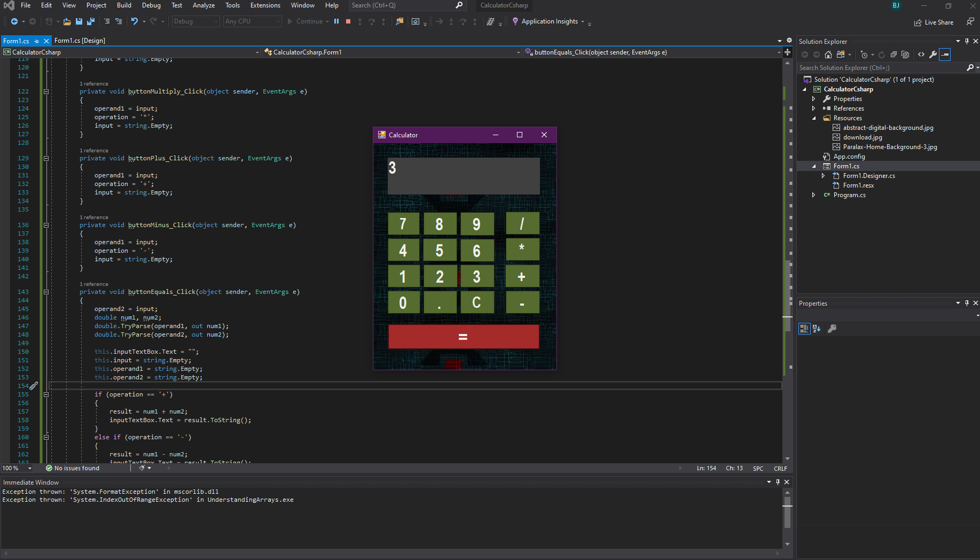The width and height of the screenshot is (980, 560).
Task: Start a Live Share session
Action: (x=933, y=22)
